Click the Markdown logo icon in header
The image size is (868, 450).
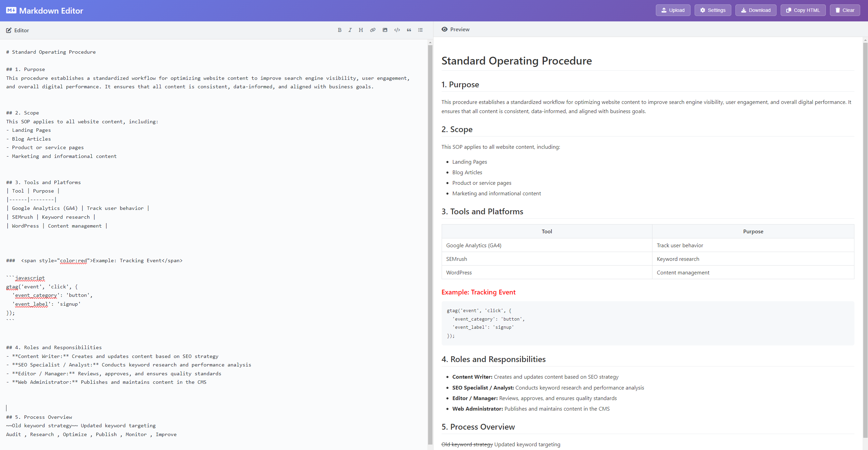point(11,11)
